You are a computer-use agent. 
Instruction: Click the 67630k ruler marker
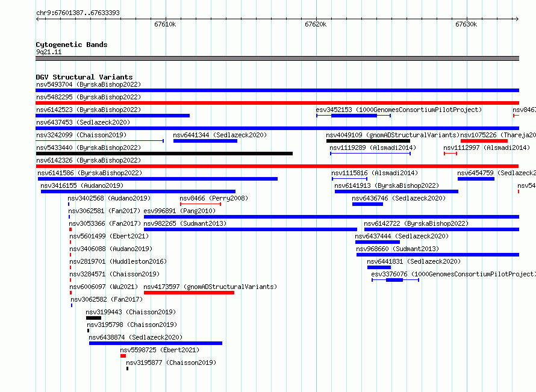pyautogui.click(x=466, y=24)
